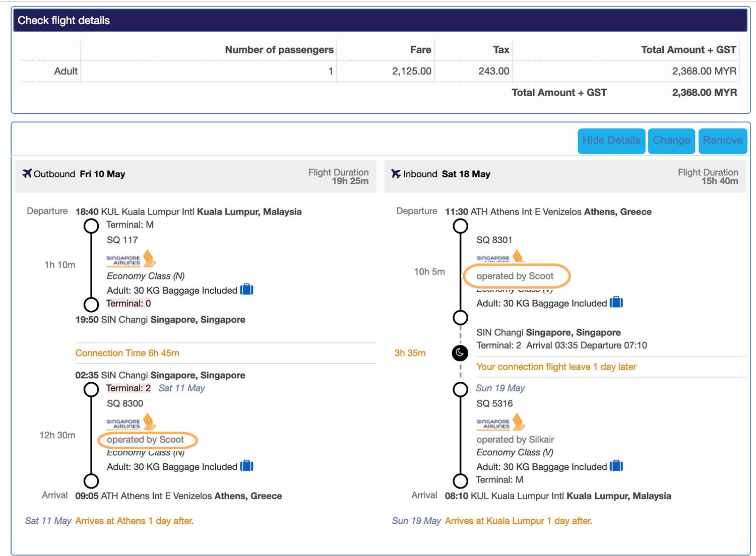Image resolution: width=756 pixels, height=556 pixels.
Task: Click baggage suitcase icon for SQ 117
Action: click(246, 290)
